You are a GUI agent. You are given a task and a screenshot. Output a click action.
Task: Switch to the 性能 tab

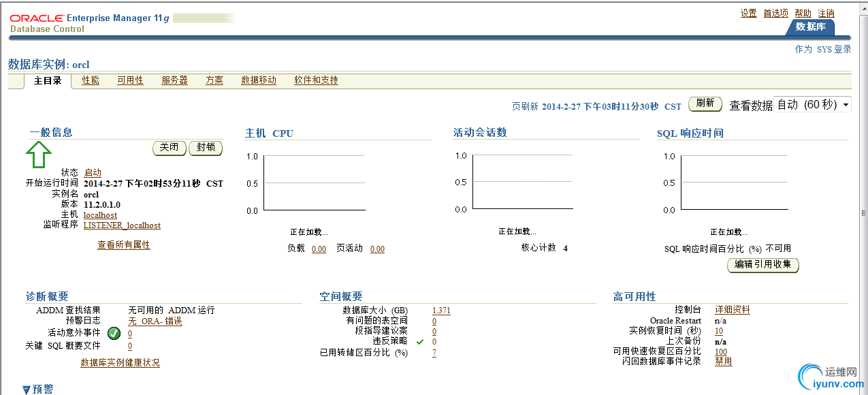click(x=90, y=80)
